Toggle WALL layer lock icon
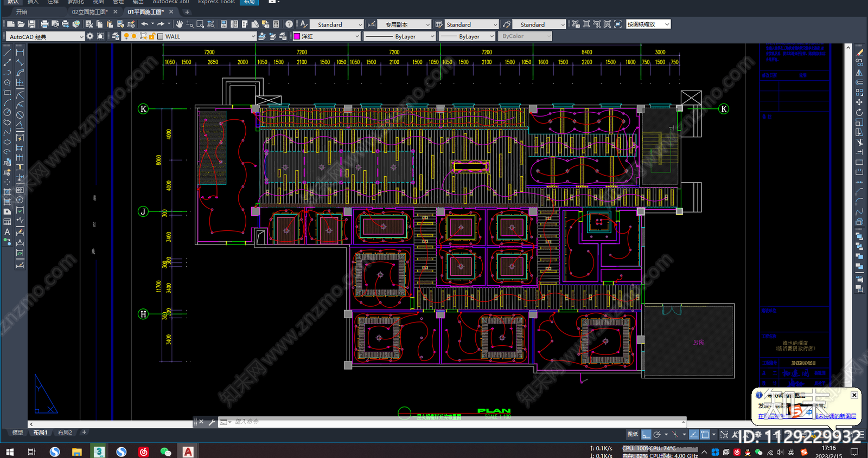The height and width of the screenshot is (458, 868). [x=152, y=36]
